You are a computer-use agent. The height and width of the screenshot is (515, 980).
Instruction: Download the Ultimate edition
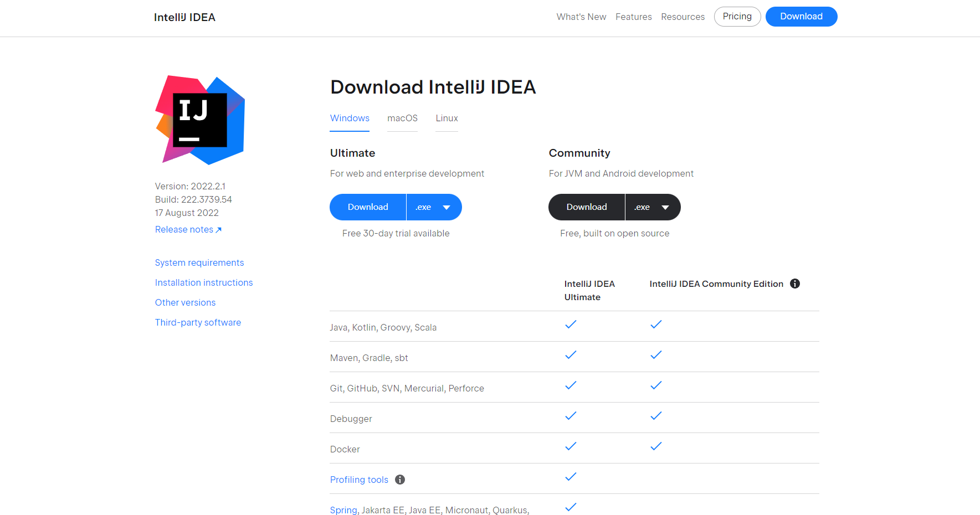click(368, 207)
